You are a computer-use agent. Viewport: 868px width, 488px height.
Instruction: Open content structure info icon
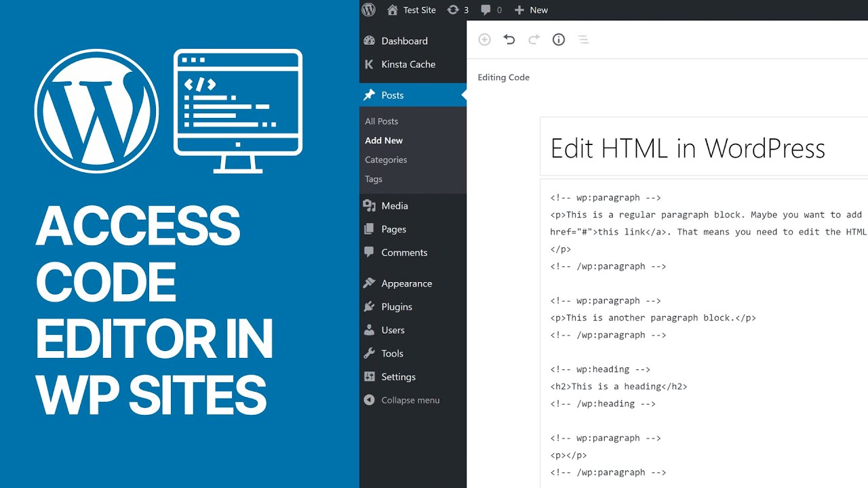[x=559, y=40]
